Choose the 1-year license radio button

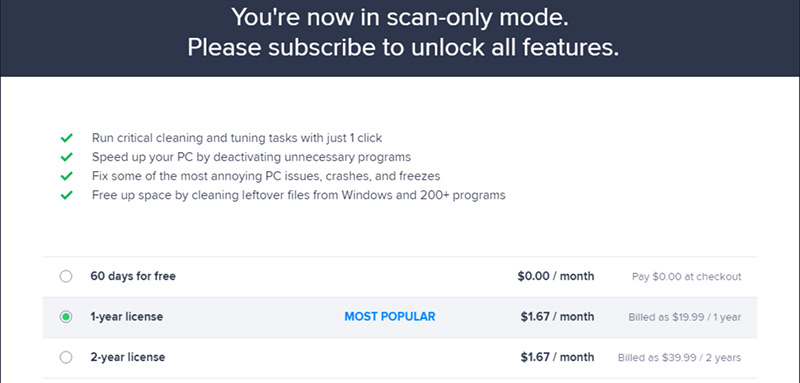[66, 317]
